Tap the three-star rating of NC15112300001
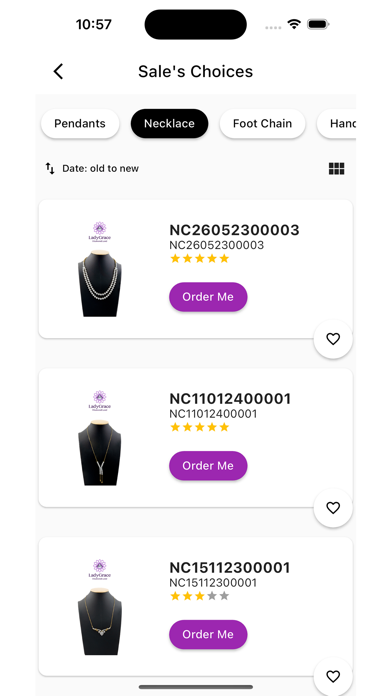This screenshot has height=696, width=392. coord(199,596)
